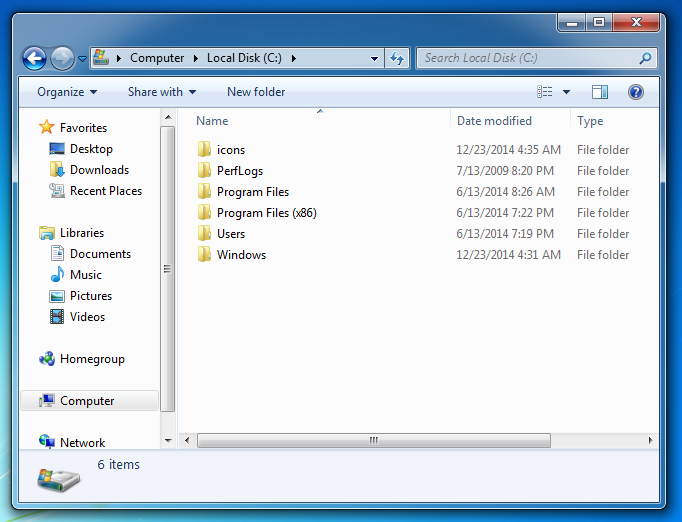The image size is (682, 522).
Task: Open the Music library
Action: (x=86, y=274)
